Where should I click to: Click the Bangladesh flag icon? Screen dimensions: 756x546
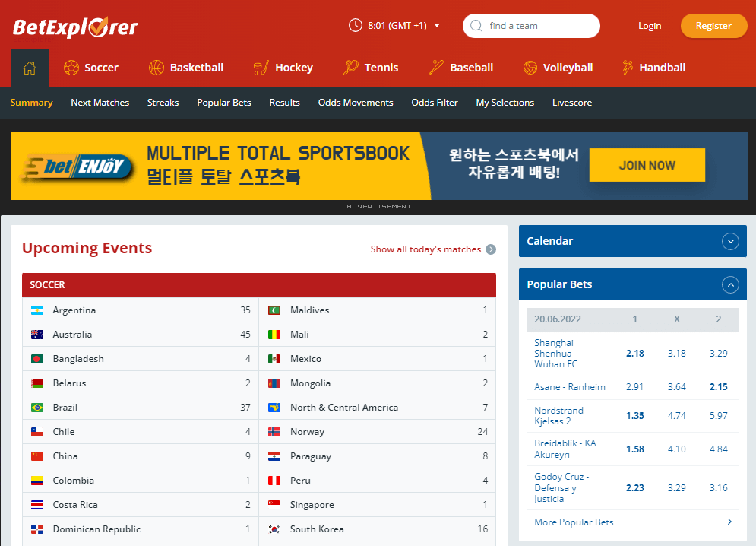click(x=37, y=359)
